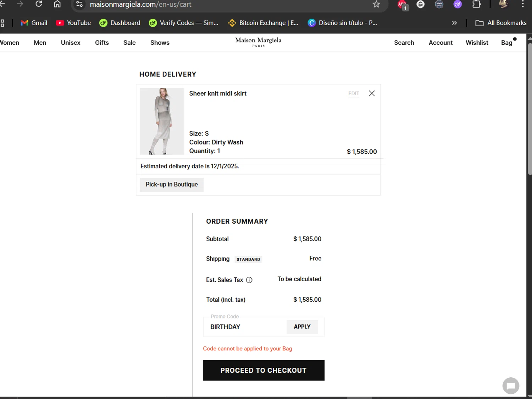532x399 pixels.
Task: Click the forward navigation arrow
Action: tap(20, 4)
